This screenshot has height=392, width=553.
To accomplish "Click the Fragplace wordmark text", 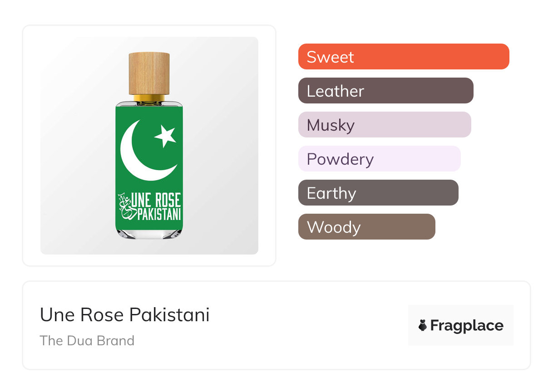I will [x=467, y=325].
